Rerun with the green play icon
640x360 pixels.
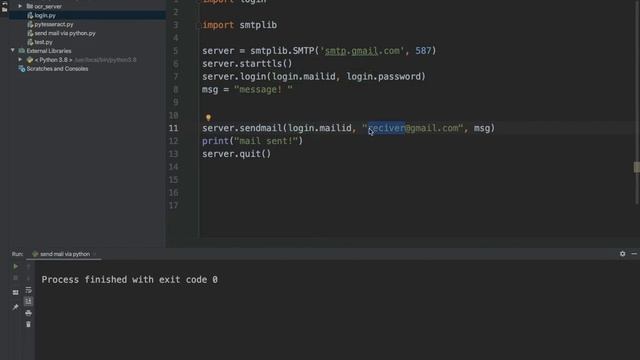(16, 267)
